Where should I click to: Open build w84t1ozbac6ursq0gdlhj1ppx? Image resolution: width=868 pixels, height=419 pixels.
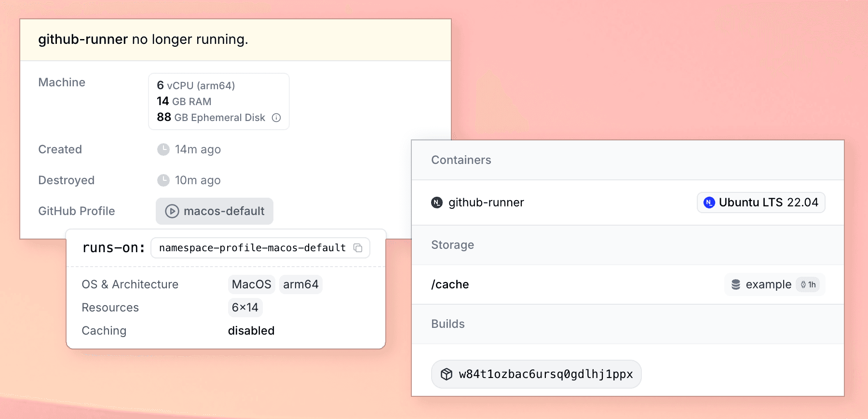pos(536,374)
